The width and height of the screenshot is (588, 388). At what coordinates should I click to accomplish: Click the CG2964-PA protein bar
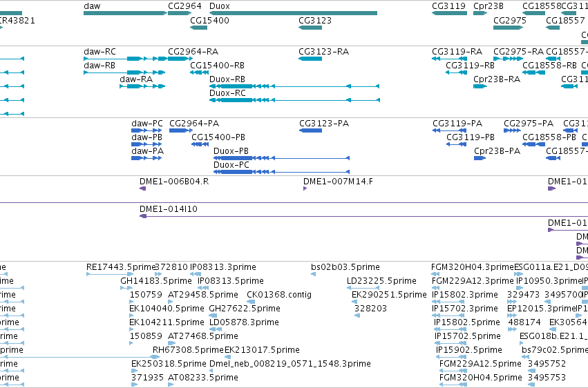pyautogui.click(x=181, y=130)
